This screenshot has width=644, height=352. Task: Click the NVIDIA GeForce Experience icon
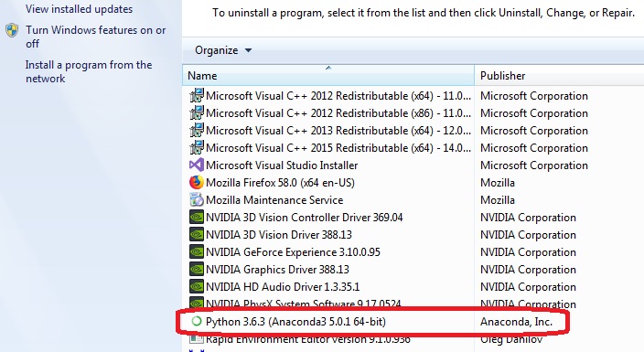click(x=197, y=251)
